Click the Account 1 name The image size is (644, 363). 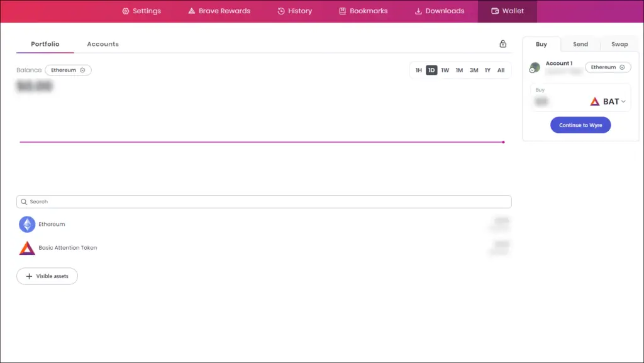(559, 64)
